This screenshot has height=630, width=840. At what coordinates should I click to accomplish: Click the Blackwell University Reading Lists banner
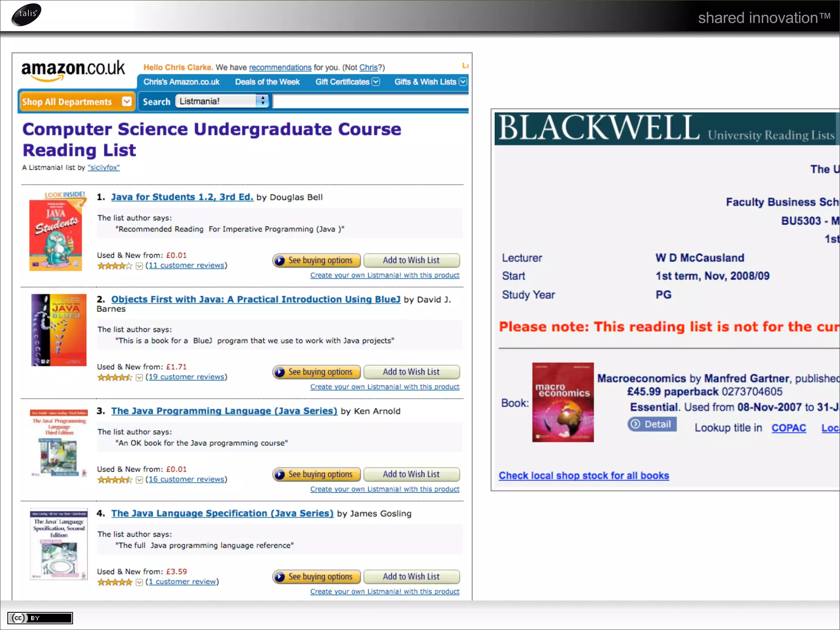(667, 128)
